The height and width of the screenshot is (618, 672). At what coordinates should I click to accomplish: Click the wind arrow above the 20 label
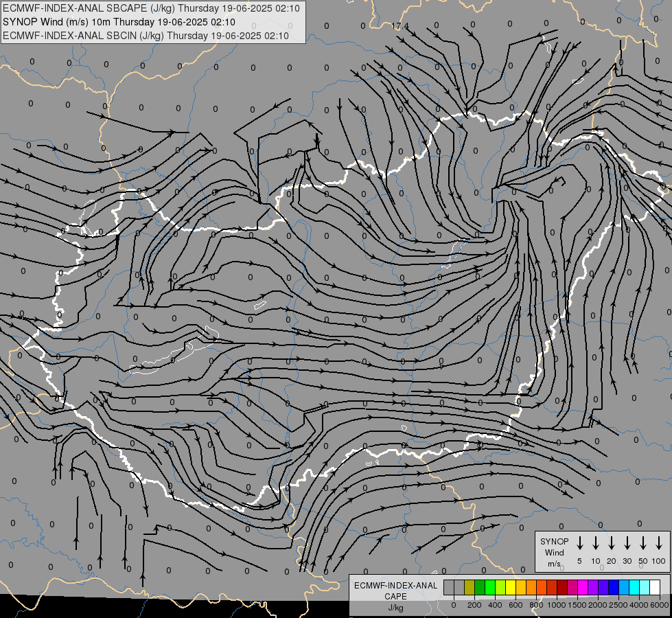611,542
